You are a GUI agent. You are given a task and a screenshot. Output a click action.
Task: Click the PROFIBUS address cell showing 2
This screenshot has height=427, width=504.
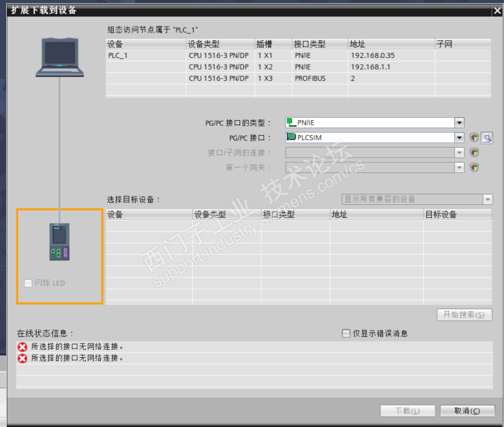391,78
